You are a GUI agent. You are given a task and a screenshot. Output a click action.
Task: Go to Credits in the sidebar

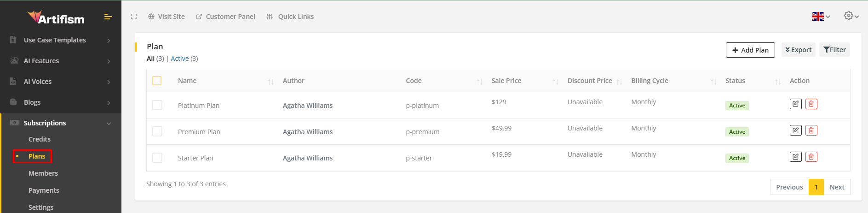(x=40, y=139)
